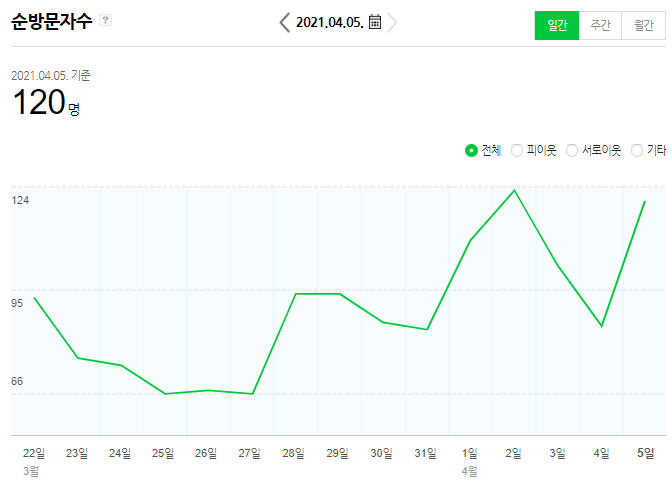Click the 30일 x-axis label
Screen dimensions: 672x487
coord(381,453)
